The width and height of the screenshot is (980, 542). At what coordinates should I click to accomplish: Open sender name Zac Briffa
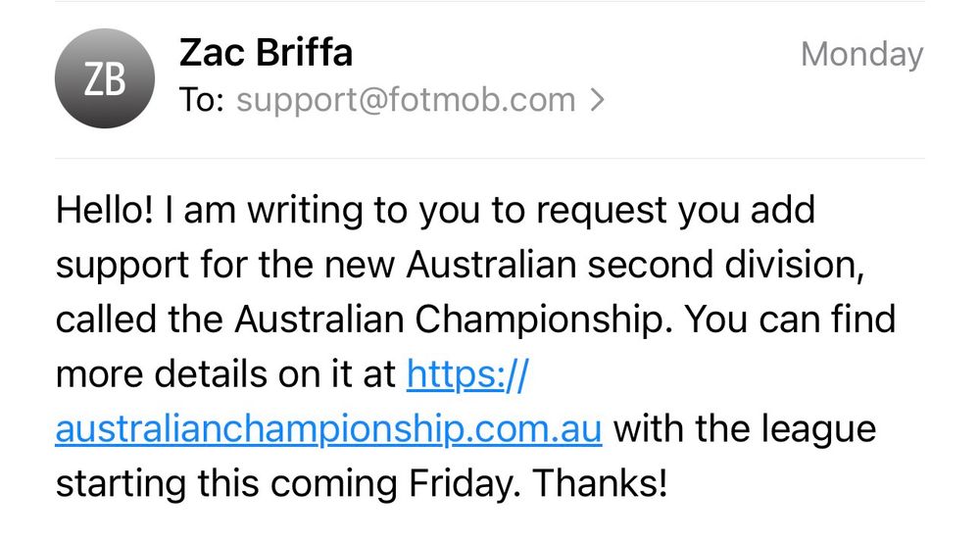coord(267,53)
